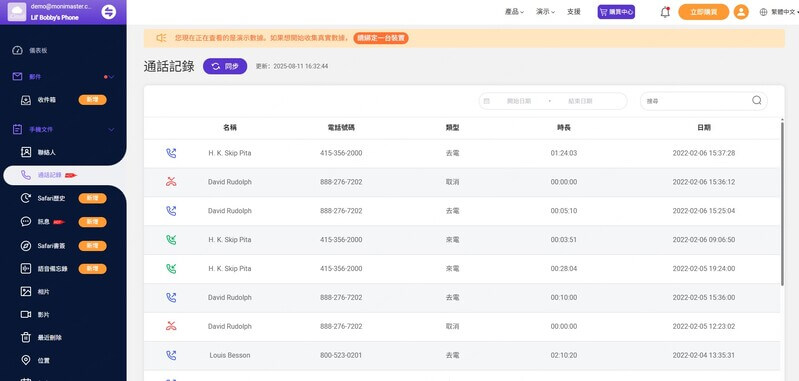Click the date 2022-02-05 19:24:00

click(704, 268)
